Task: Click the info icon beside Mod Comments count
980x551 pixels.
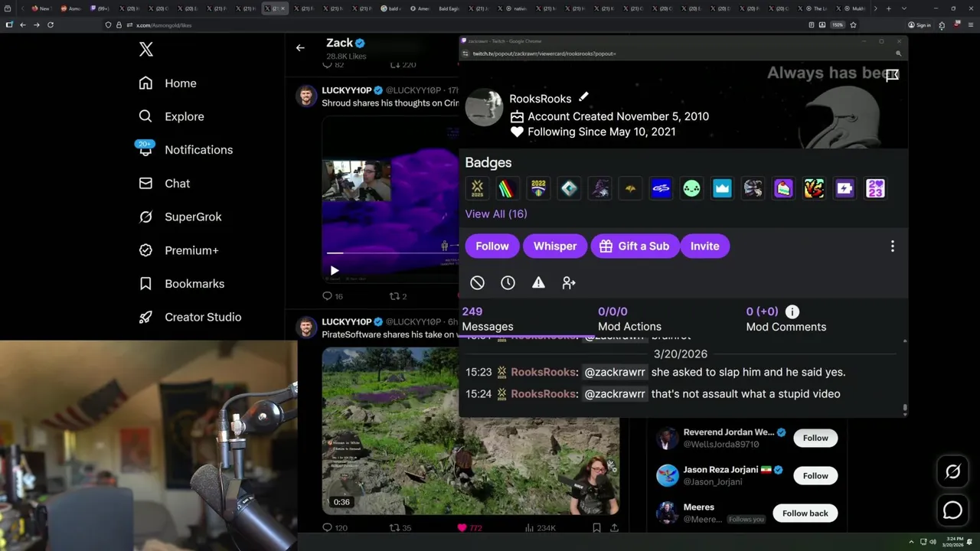Action: click(792, 311)
